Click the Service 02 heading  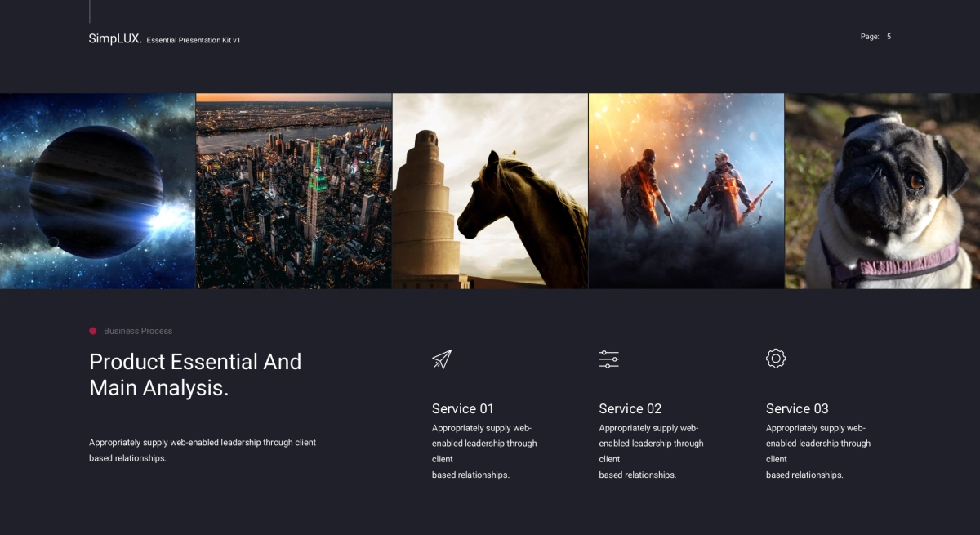tap(630, 408)
